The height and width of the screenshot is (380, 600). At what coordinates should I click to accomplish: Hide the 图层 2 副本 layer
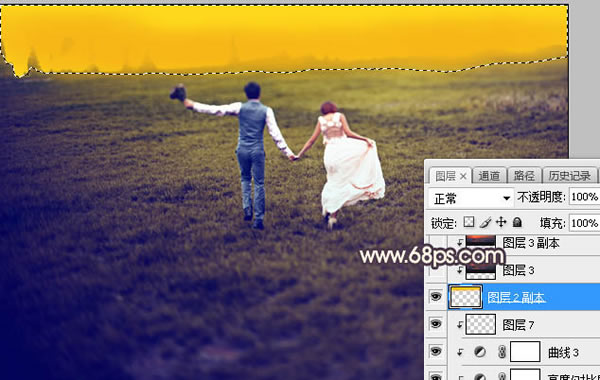point(436,297)
